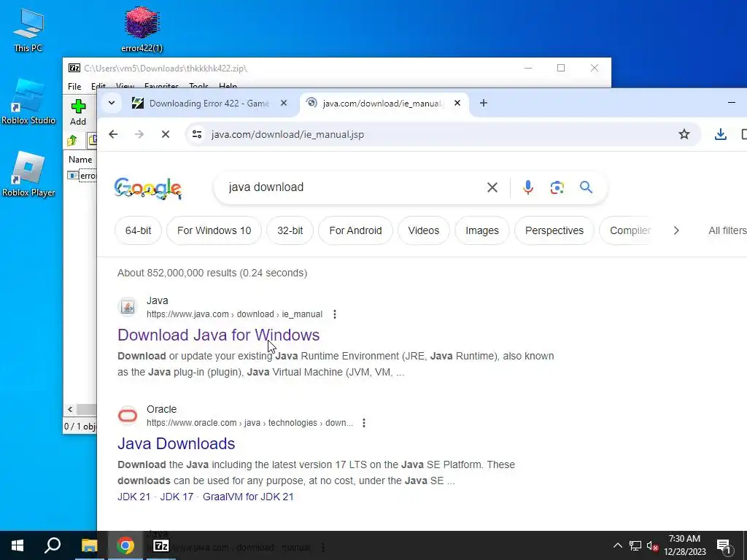Select the java.com/download tab
Screen dimensions: 747x560
[x=382, y=104]
